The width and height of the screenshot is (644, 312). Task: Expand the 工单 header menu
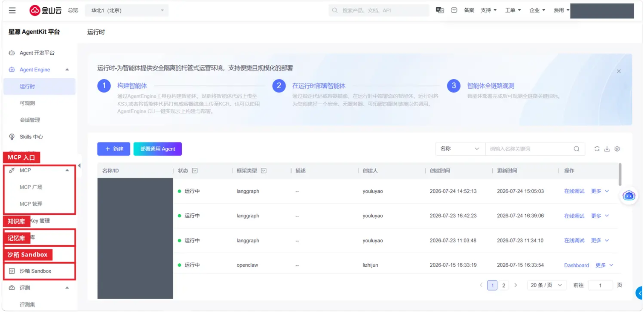click(513, 10)
